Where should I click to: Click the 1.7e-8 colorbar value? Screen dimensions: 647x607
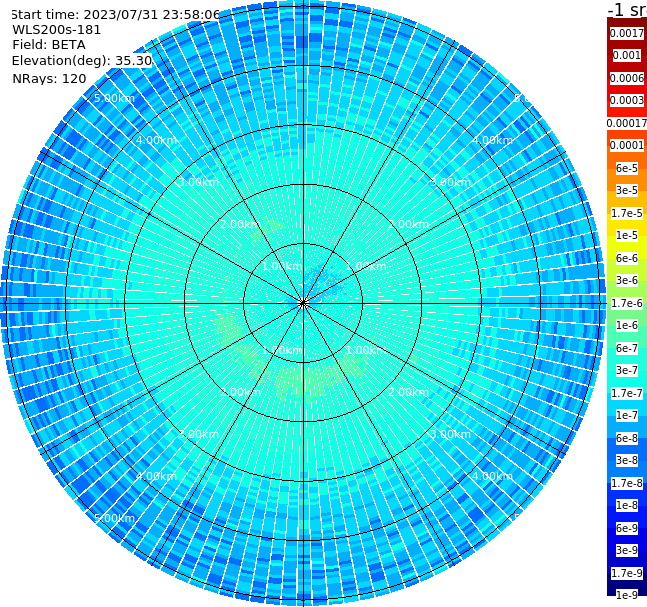tap(627, 483)
